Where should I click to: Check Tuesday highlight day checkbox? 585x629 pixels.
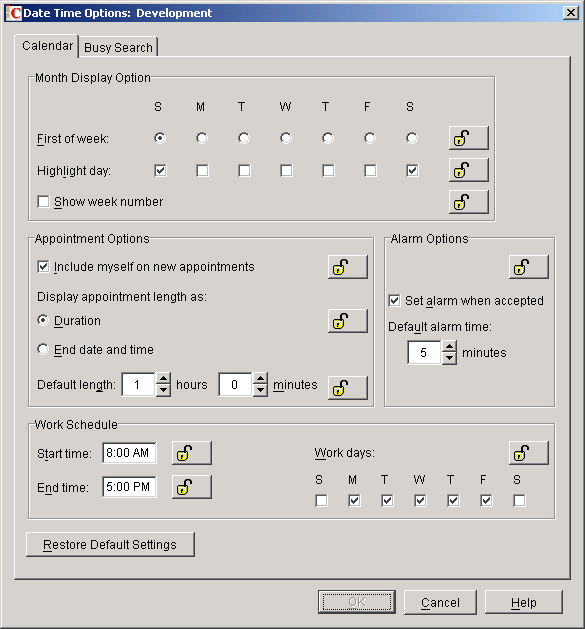pos(244,170)
